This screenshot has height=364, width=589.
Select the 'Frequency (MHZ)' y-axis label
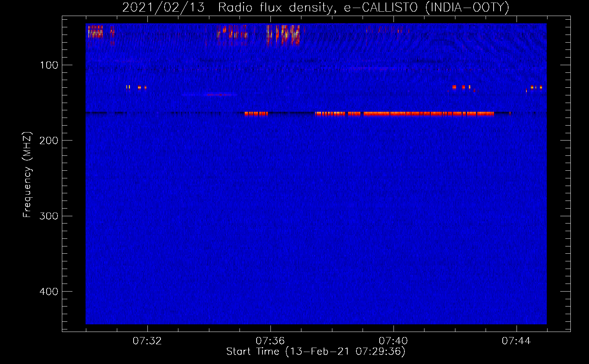click(27, 174)
